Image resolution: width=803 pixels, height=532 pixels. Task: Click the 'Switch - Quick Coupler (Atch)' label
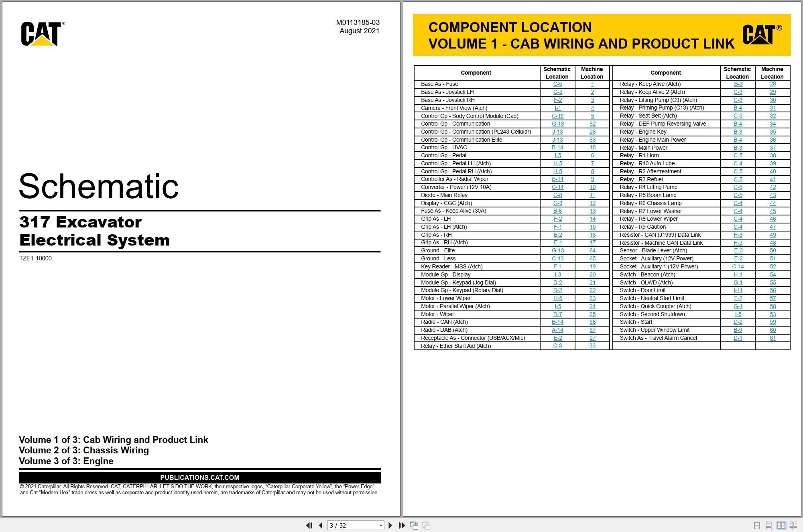coord(655,307)
